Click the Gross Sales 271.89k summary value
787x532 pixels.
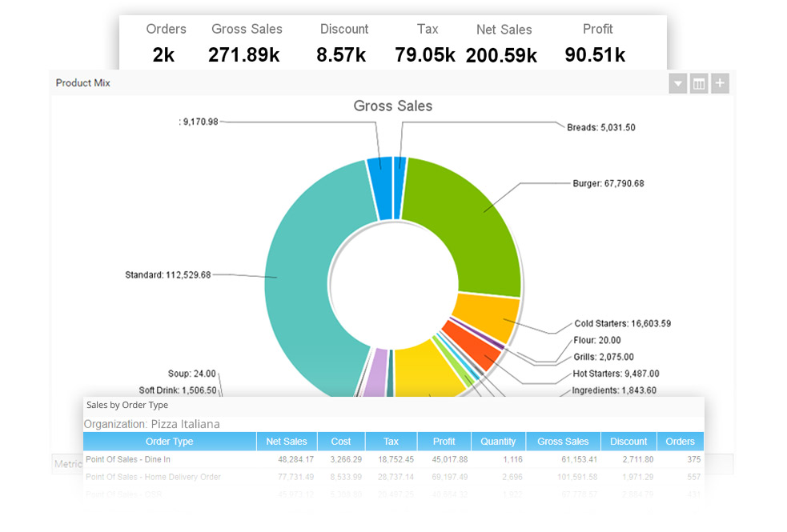(x=244, y=54)
